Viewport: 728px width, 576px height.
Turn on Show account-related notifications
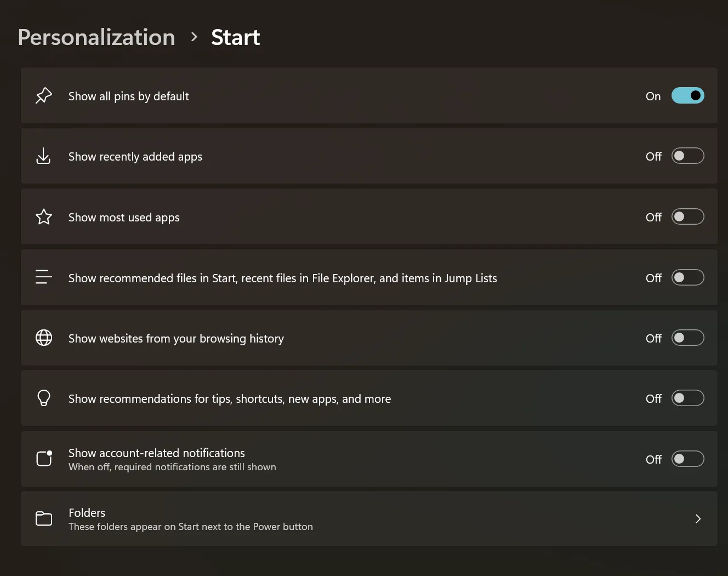point(687,459)
